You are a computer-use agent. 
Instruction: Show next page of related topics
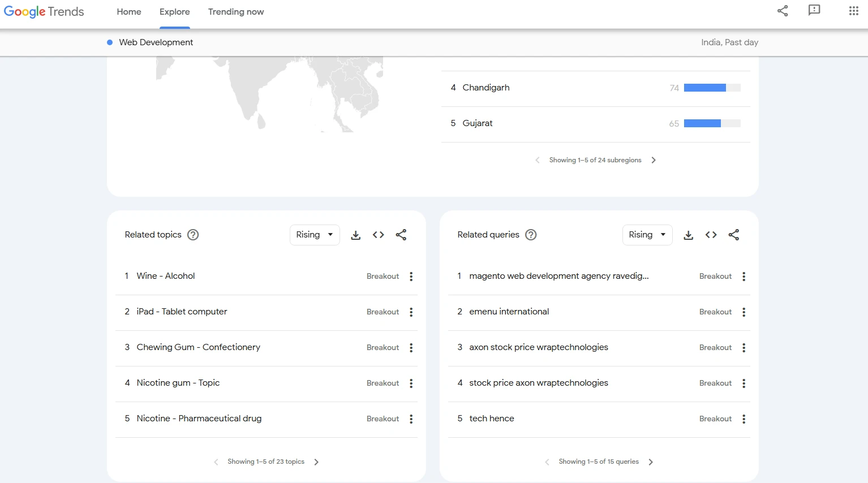(316, 462)
